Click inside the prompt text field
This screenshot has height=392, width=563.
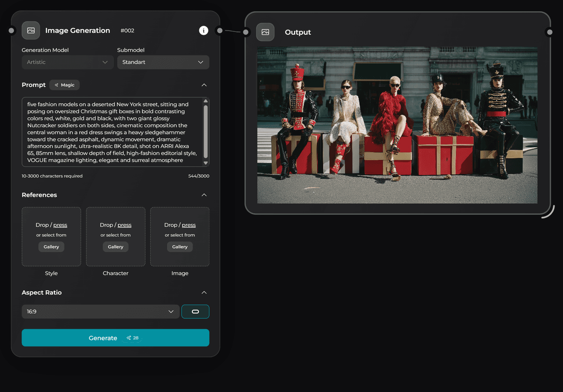112,132
